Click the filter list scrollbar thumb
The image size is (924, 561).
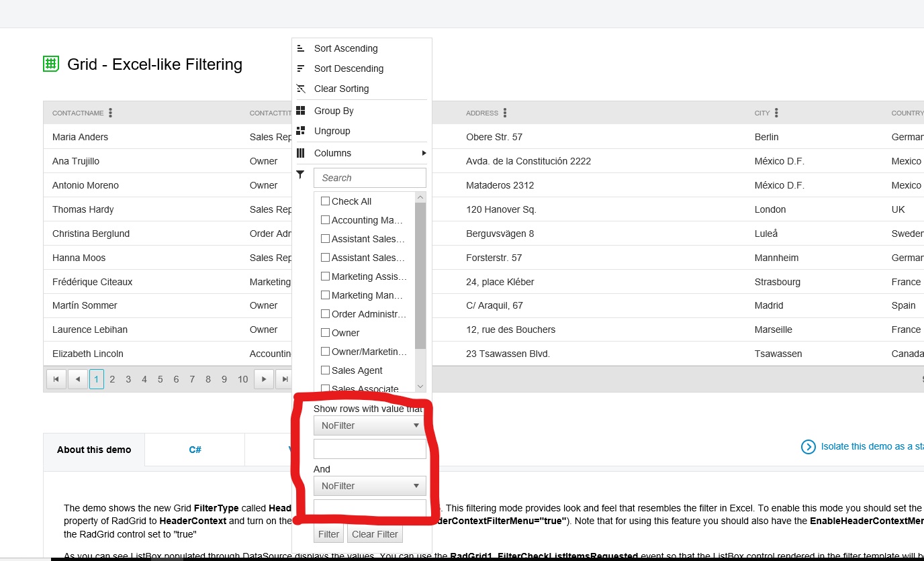(420, 275)
